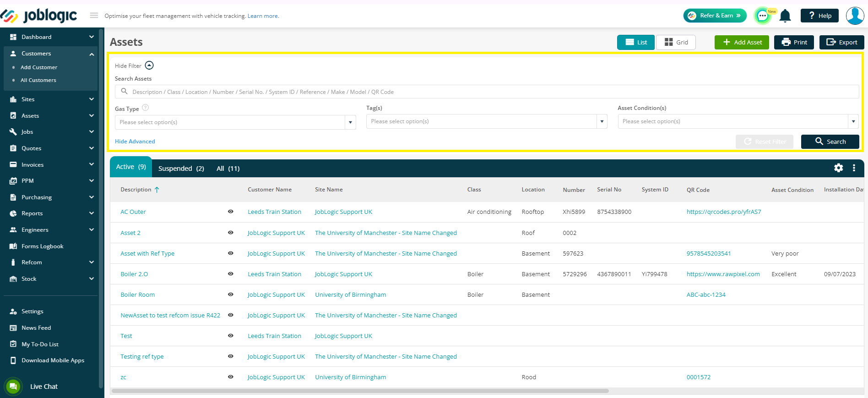Collapse the filter using Hide Filter arrow icon
This screenshot has height=398, width=868.
[x=149, y=65]
